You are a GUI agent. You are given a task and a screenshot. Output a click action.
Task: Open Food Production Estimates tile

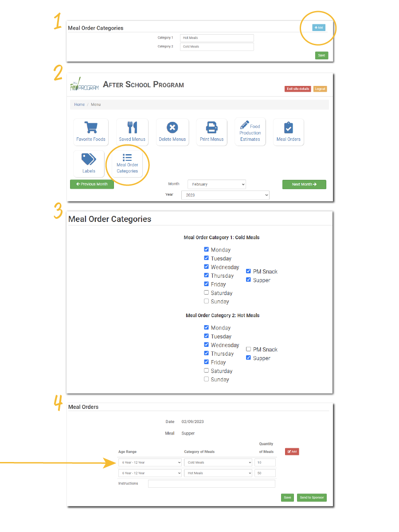tap(250, 132)
